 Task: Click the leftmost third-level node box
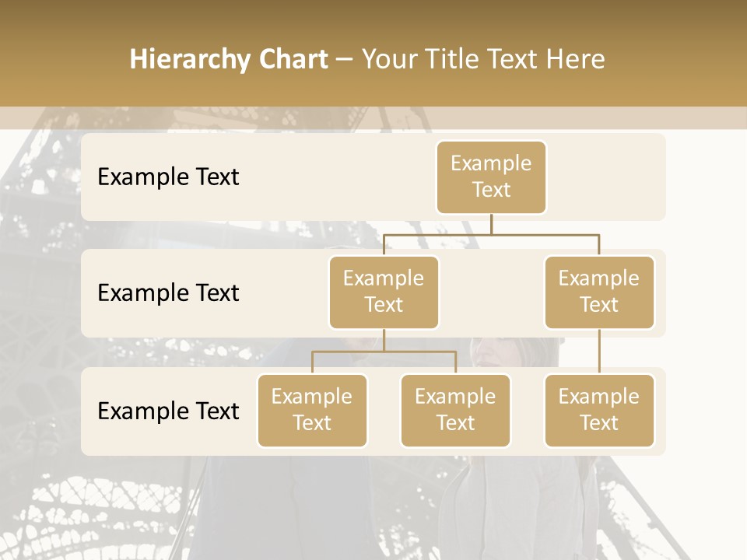(x=312, y=410)
